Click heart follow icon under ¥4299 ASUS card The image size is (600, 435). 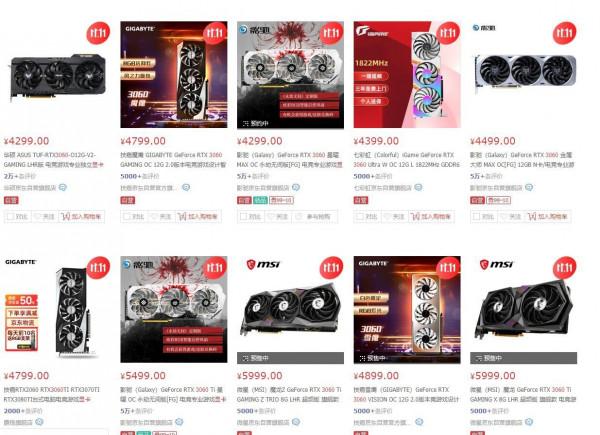click(x=37, y=217)
